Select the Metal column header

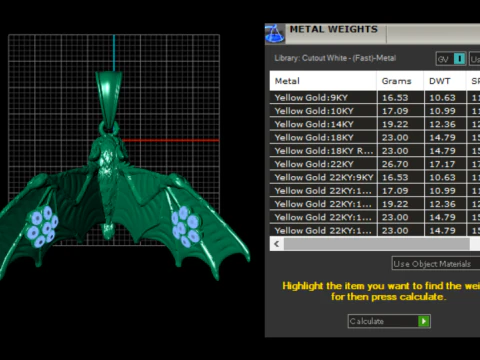323,81
